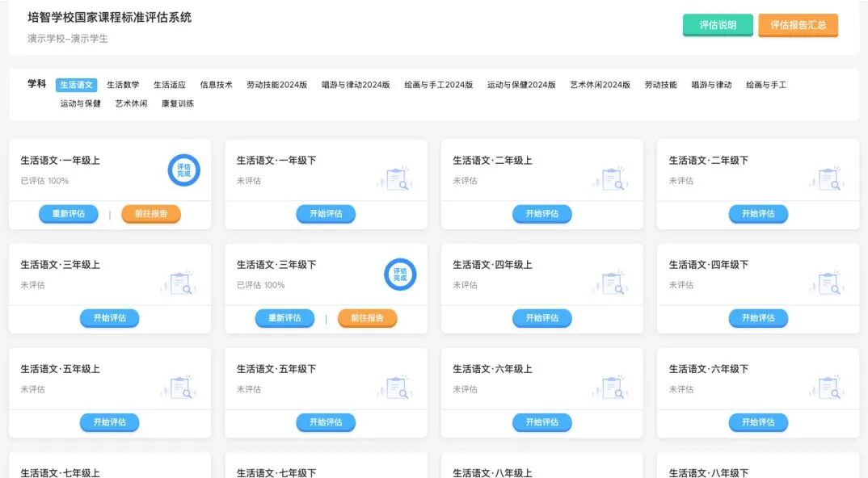Viewport: 868px width, 478px height.
Task: Open 运动与保健2024版 subject tab
Action: click(521, 85)
